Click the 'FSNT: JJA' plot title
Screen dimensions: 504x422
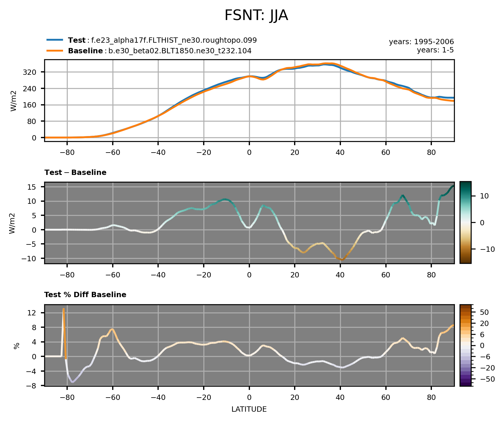(x=256, y=16)
